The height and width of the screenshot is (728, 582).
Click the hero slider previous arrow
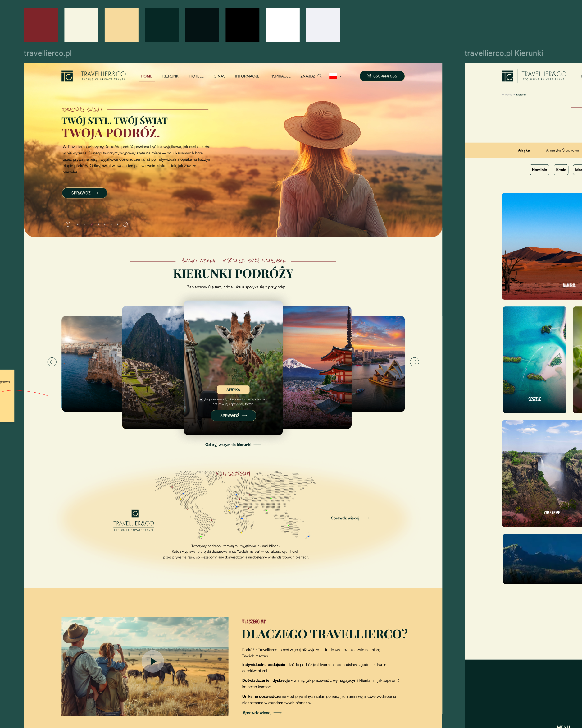68,224
